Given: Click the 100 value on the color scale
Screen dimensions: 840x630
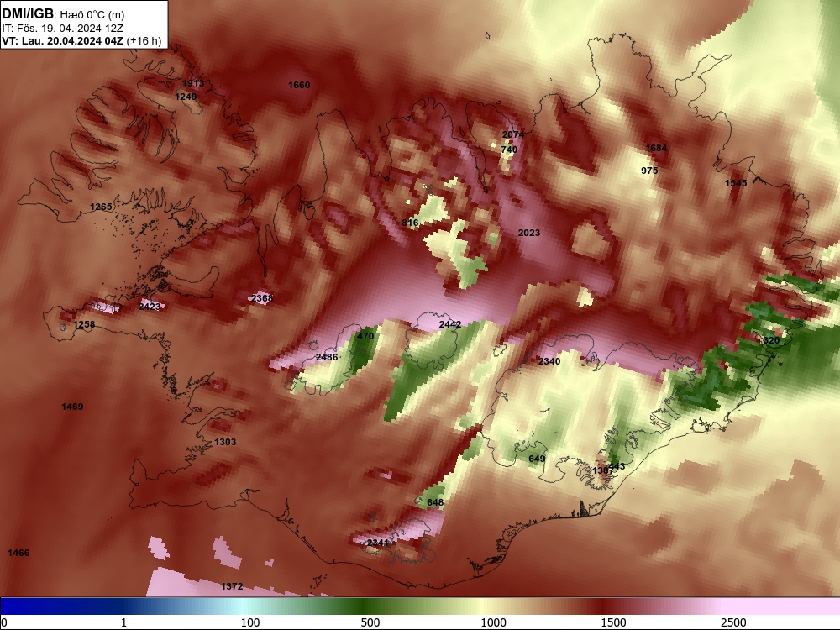Looking at the screenshot, I should tap(250, 622).
